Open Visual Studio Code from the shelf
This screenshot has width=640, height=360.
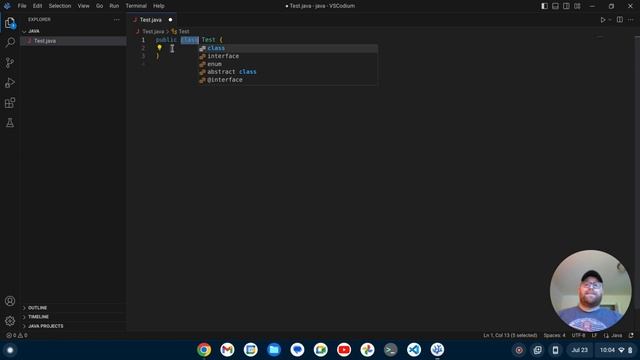(x=413, y=350)
